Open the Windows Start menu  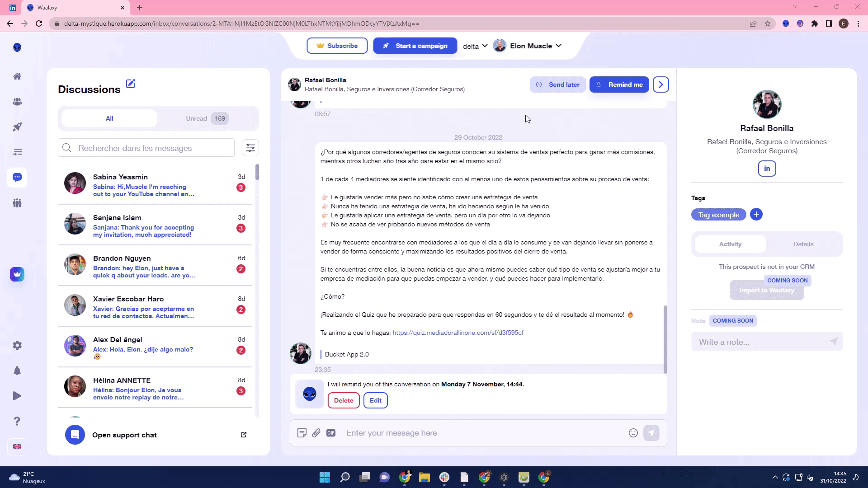pyautogui.click(x=325, y=477)
